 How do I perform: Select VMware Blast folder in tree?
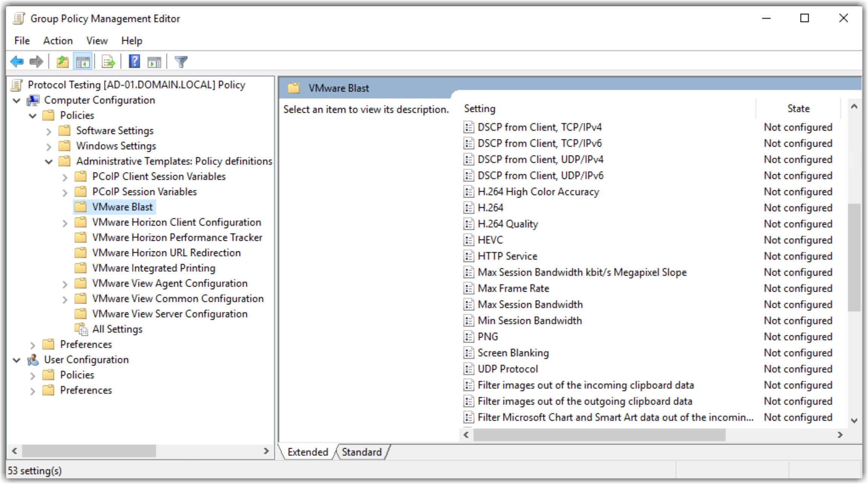point(120,207)
